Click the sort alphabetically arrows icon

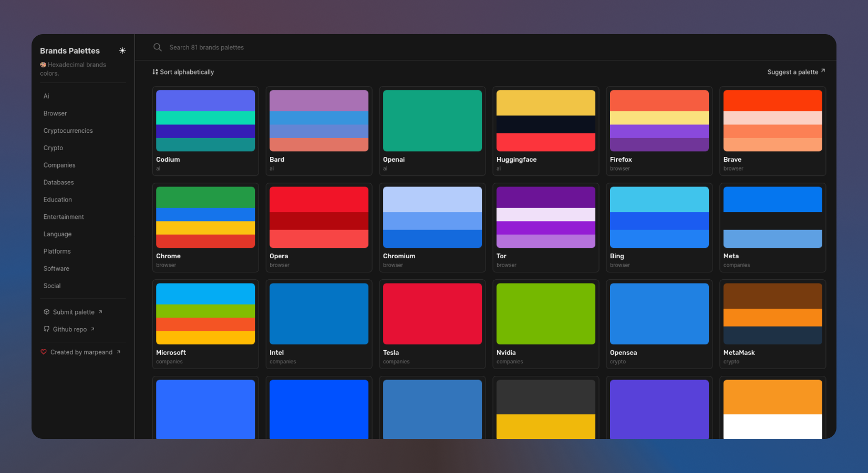pyautogui.click(x=155, y=72)
